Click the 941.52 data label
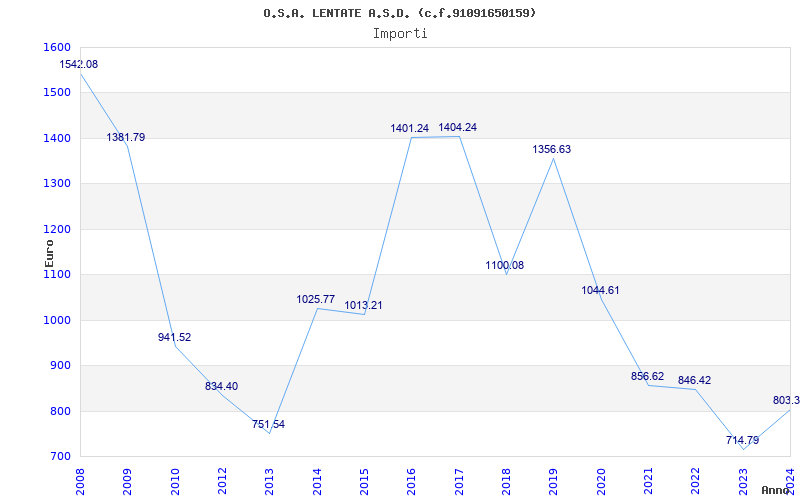The height and width of the screenshot is (500, 800). 174,337
